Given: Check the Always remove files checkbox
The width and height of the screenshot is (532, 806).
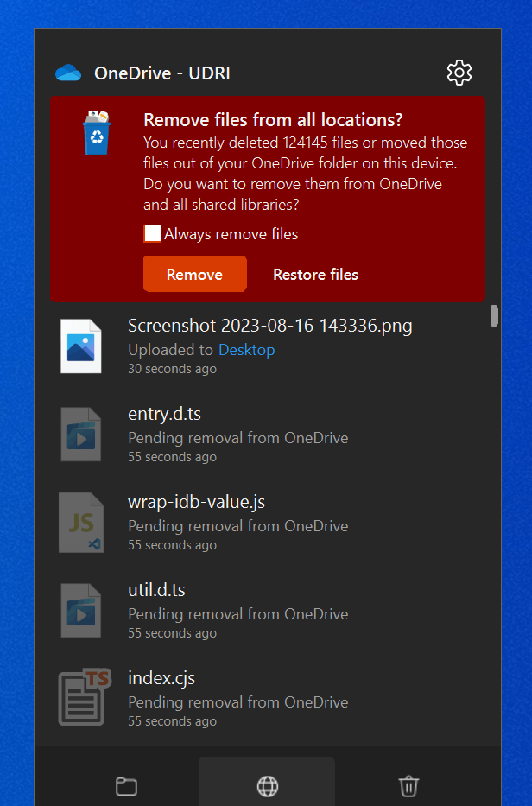Looking at the screenshot, I should (x=153, y=234).
